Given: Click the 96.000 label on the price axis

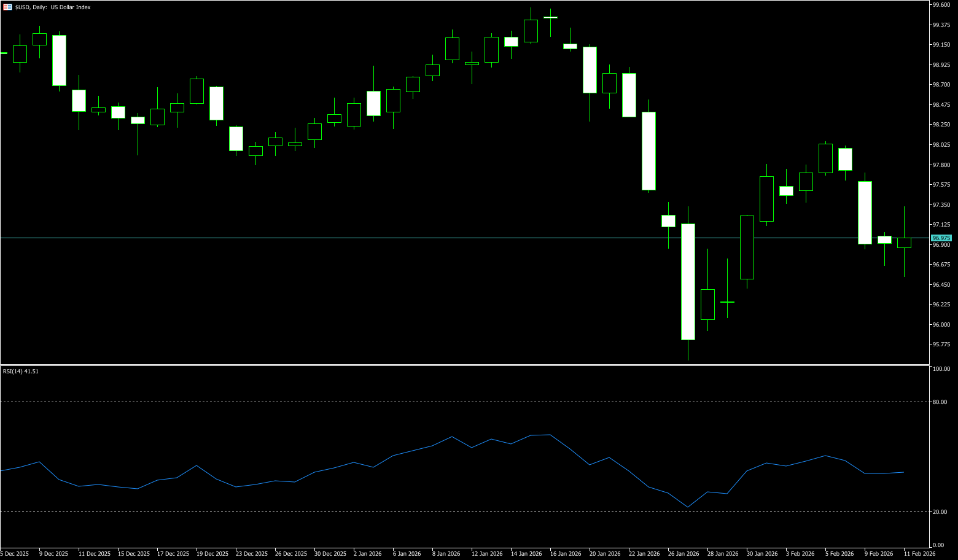Looking at the screenshot, I should (941, 325).
